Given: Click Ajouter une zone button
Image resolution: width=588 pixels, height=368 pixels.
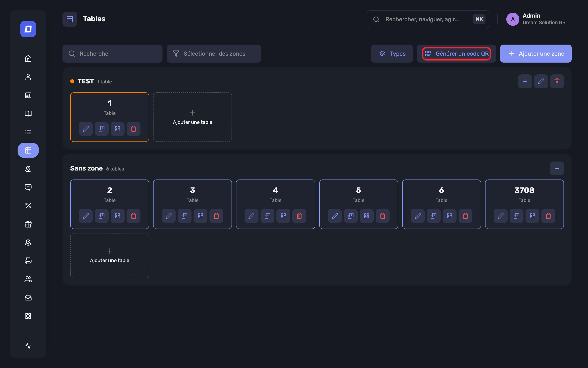Looking at the screenshot, I should 536,54.
